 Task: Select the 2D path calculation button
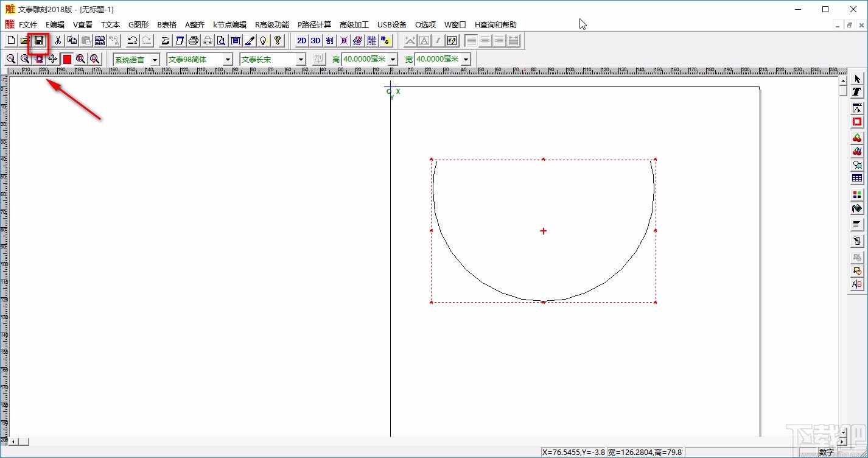pyautogui.click(x=301, y=41)
